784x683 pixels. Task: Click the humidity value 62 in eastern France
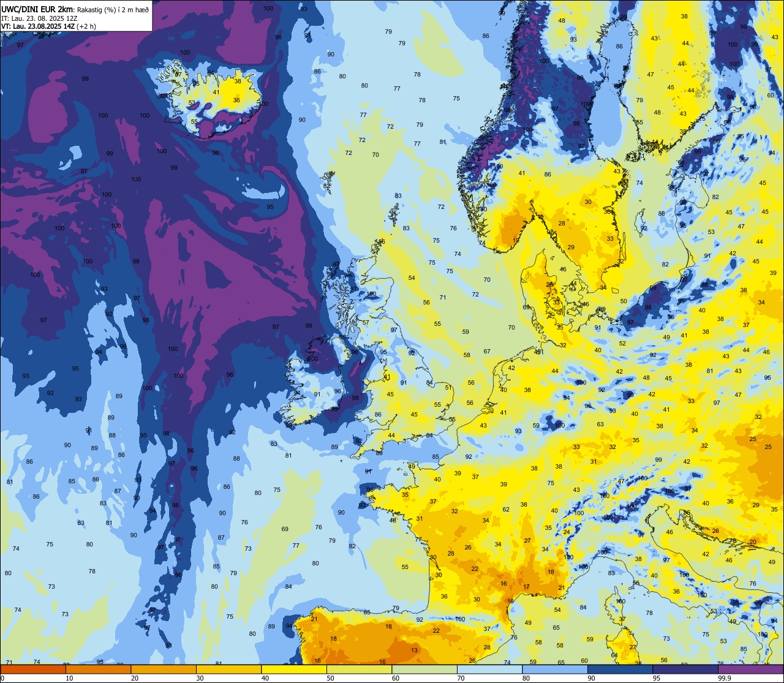tap(506, 510)
